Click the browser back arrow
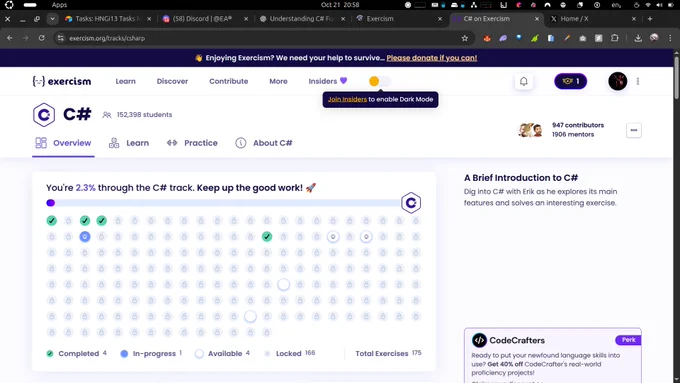 pos(10,38)
